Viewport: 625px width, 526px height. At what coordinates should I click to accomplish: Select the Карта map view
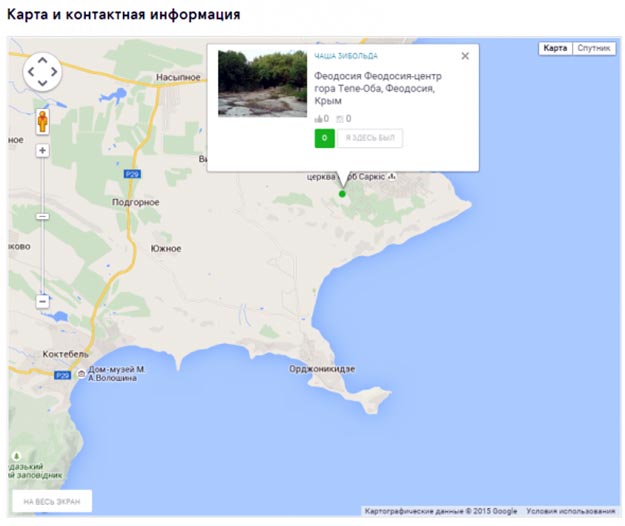point(555,48)
